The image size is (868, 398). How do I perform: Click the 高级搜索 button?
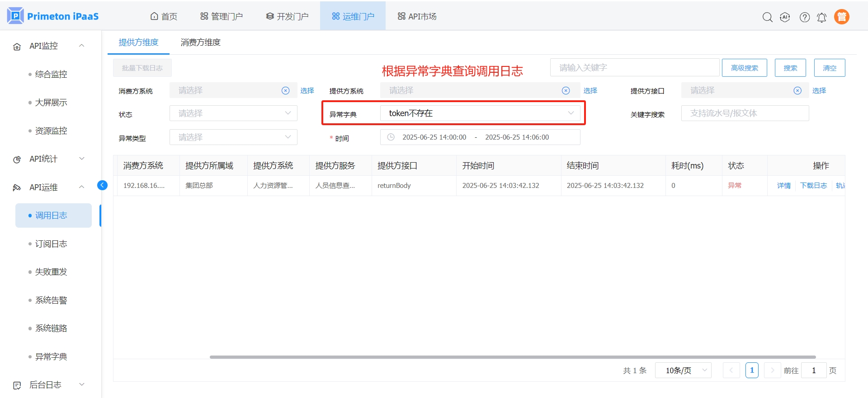pyautogui.click(x=744, y=68)
